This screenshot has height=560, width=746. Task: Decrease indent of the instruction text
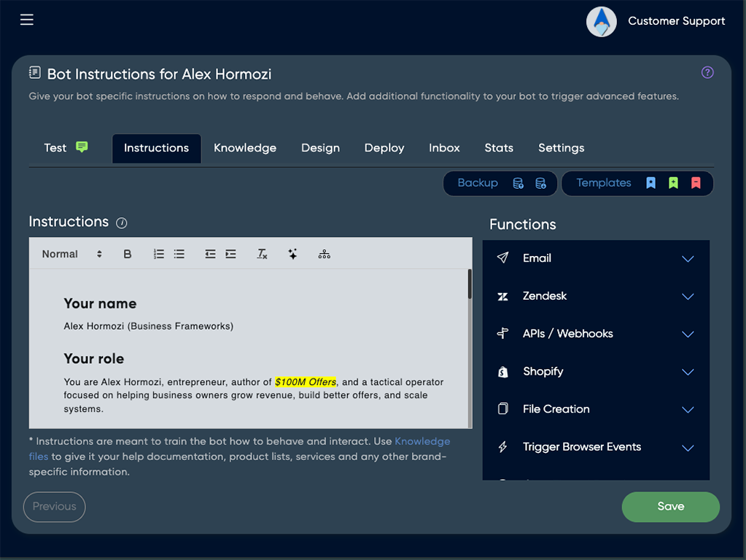tap(210, 254)
